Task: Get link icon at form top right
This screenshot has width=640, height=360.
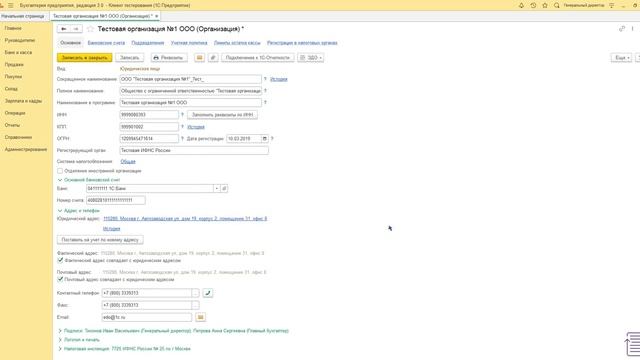Action: click(622, 29)
